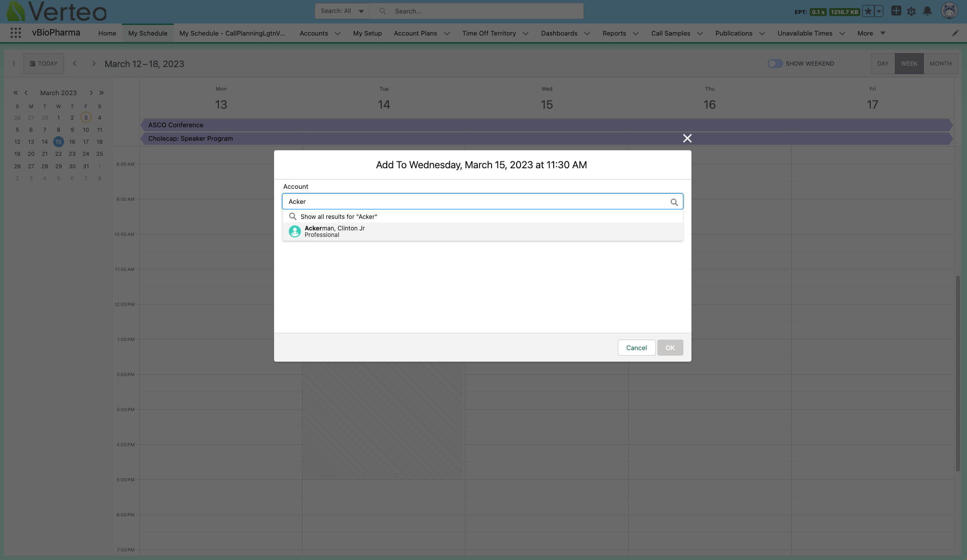Viewport: 967px width, 560px height.
Task: Click the calendar vertical scrollbar
Action: (x=957, y=373)
